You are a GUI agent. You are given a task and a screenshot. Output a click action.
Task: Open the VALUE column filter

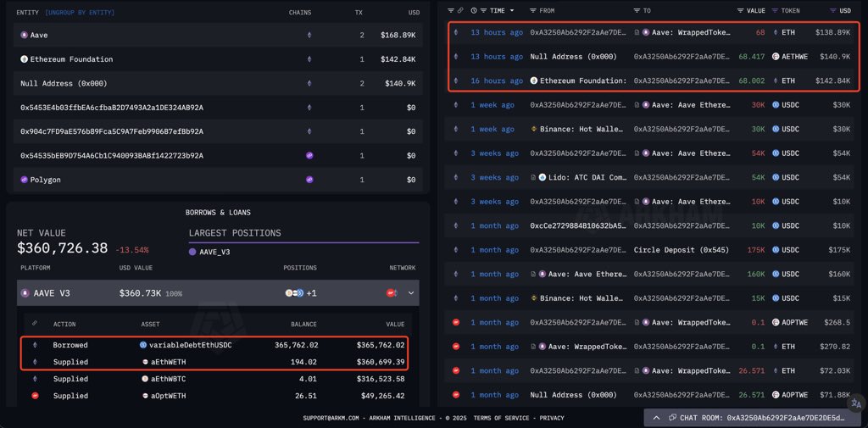point(741,10)
